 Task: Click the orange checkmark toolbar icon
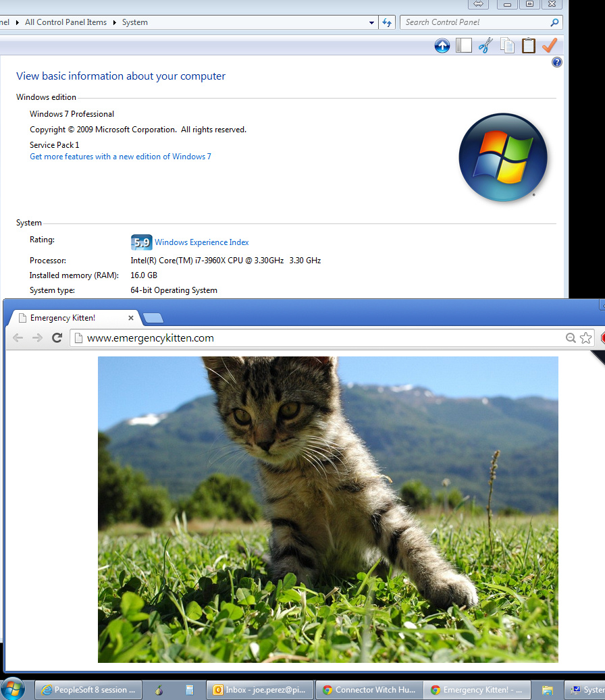[x=550, y=45]
